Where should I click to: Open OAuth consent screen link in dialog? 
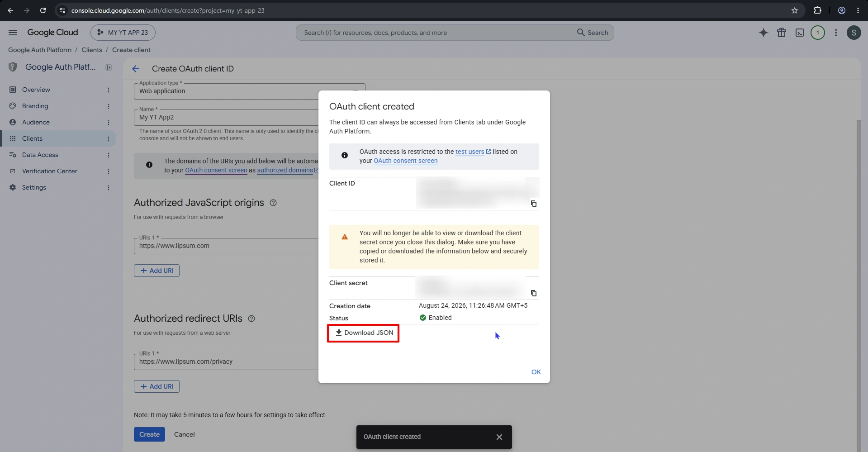[x=405, y=161]
